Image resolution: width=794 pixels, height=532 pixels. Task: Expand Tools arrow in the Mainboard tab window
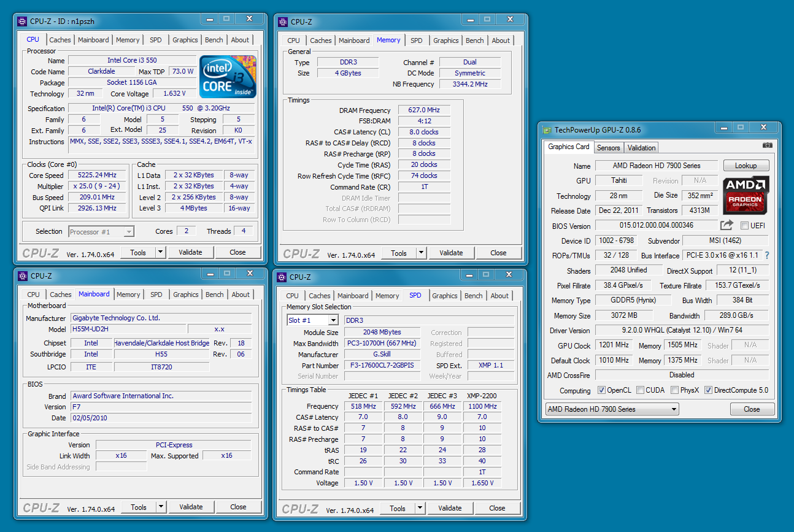(161, 507)
